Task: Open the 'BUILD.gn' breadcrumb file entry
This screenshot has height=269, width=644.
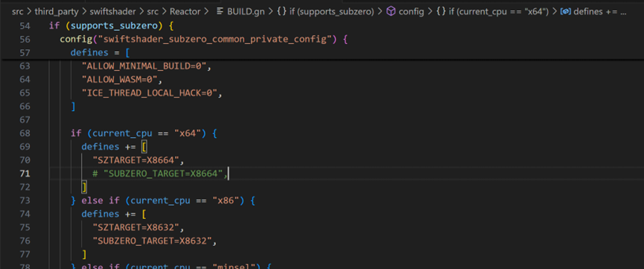Action: coord(246,12)
